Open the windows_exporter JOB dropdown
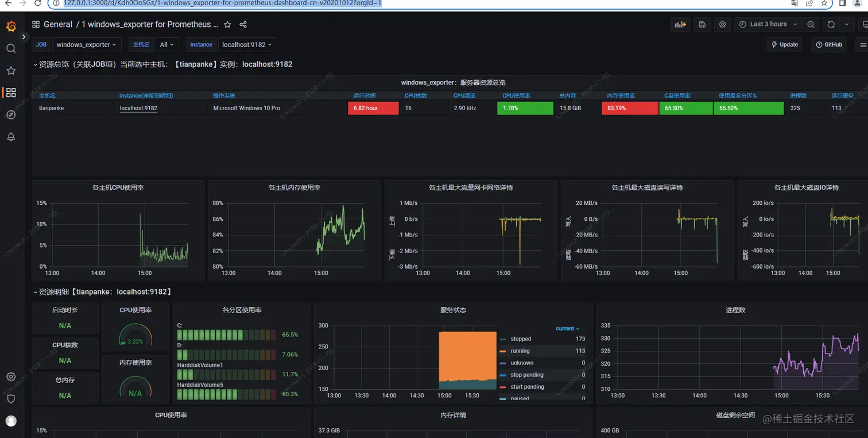The height and width of the screenshot is (438, 868). (86, 45)
